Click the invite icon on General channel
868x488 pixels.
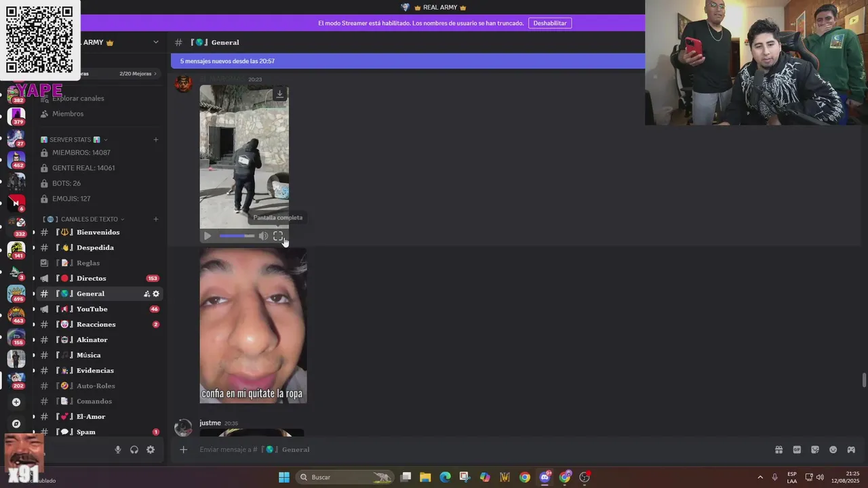coord(146,293)
